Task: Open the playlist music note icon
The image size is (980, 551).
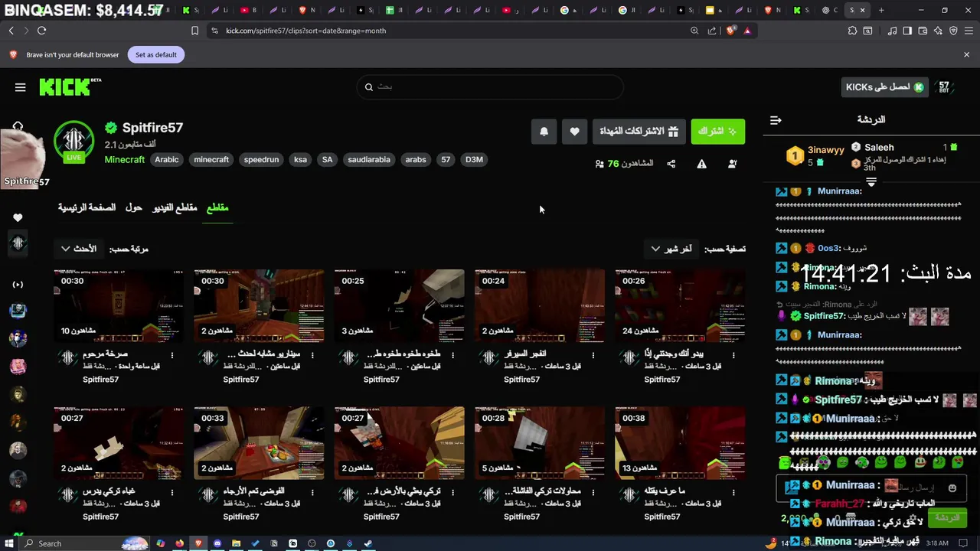Action: (892, 31)
